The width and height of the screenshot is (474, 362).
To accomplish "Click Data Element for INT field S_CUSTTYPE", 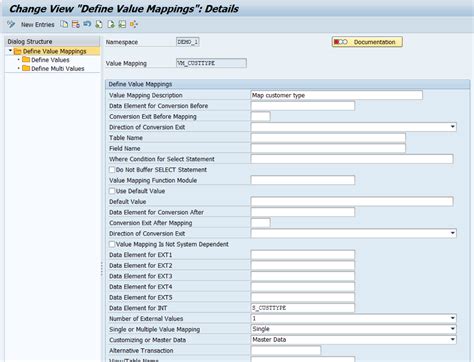I will point(303,308).
